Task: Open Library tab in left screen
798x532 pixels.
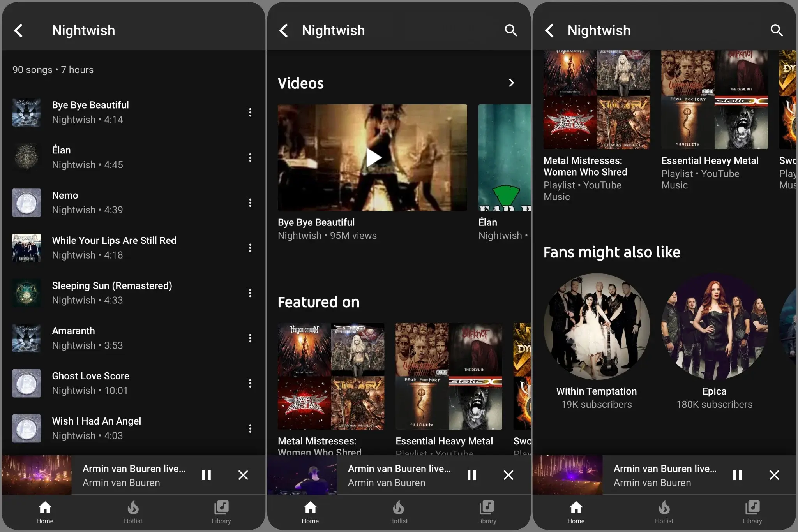Action: click(x=221, y=512)
